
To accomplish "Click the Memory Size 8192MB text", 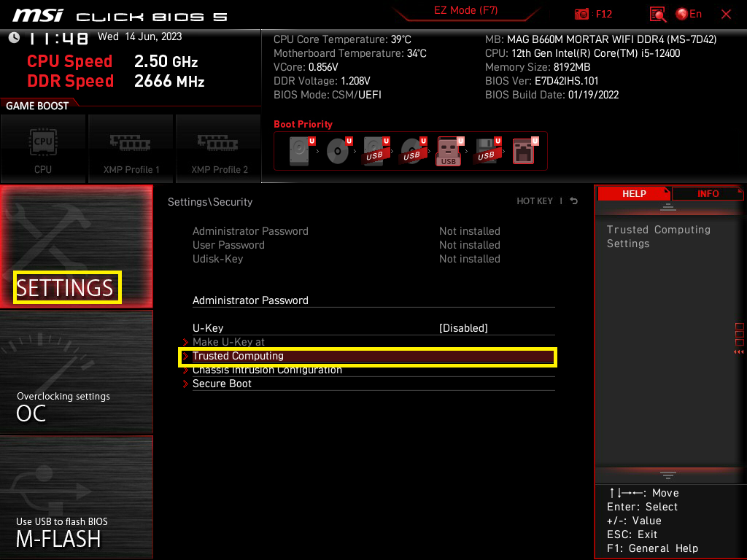I will tap(538, 67).
